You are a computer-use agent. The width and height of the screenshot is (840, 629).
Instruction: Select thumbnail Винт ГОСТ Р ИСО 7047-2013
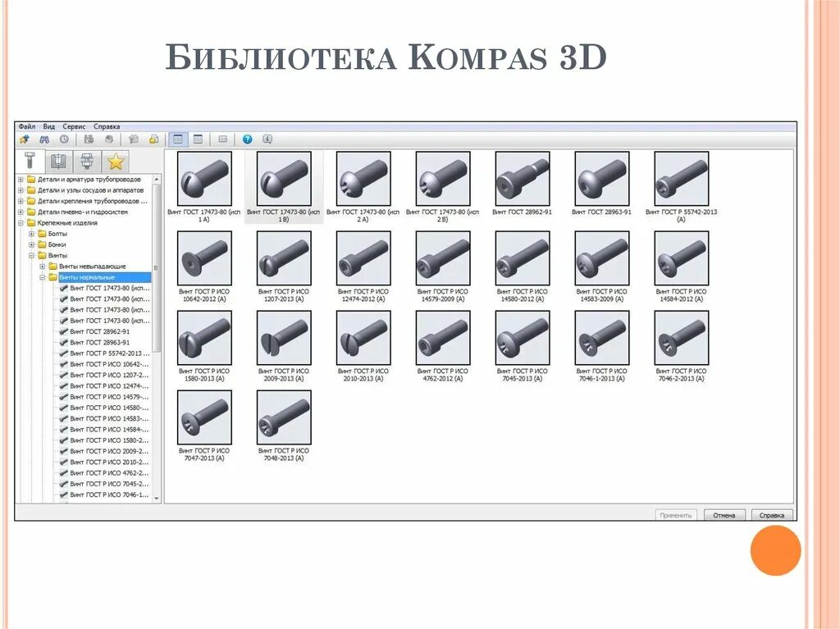(204, 417)
